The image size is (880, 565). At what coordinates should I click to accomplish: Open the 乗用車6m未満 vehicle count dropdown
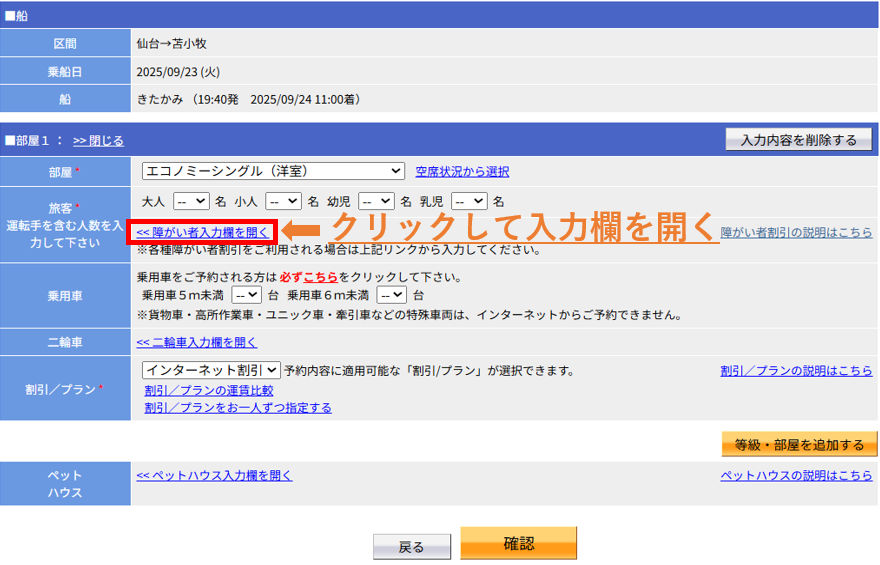(392, 295)
